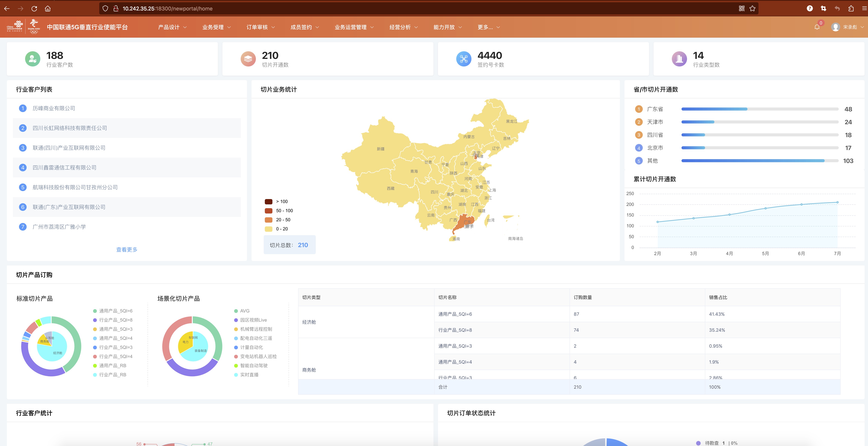Open customer 广州市荔湾区广雅小学
Screen dimensions: 868x446
(59, 227)
